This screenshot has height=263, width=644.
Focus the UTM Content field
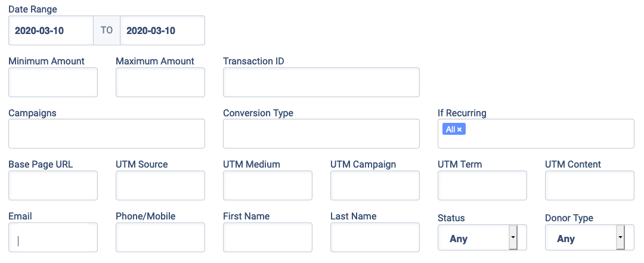(590, 185)
